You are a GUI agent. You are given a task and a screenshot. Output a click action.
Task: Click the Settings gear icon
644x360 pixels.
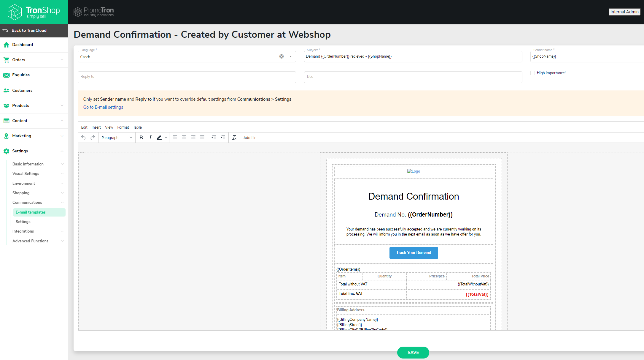6,151
